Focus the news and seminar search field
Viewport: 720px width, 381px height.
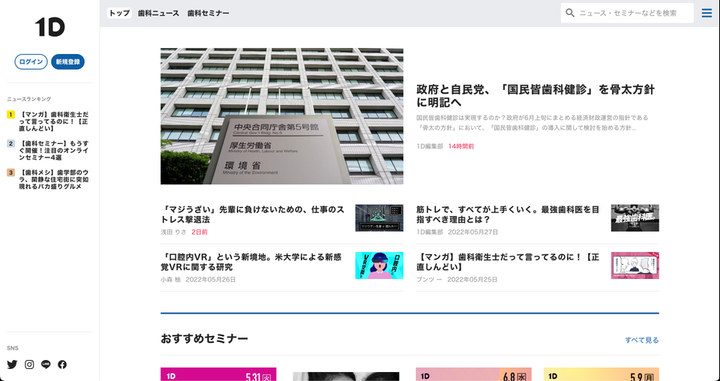(x=627, y=13)
